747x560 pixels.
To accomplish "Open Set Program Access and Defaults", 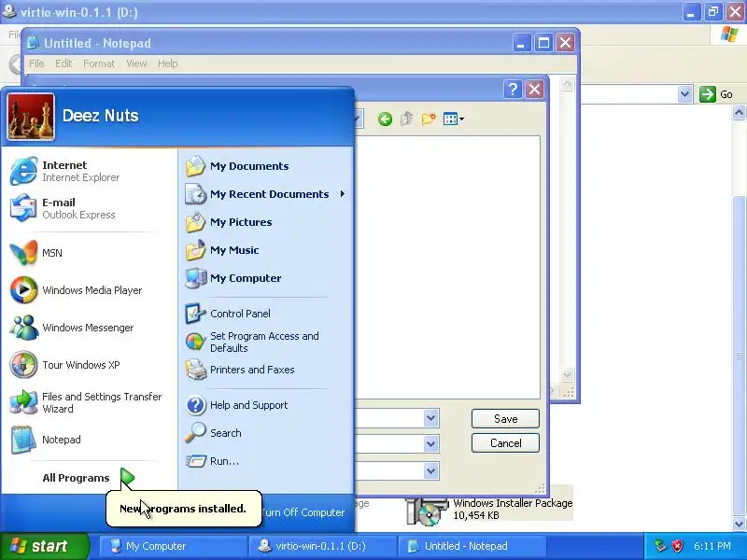I will (x=252, y=342).
